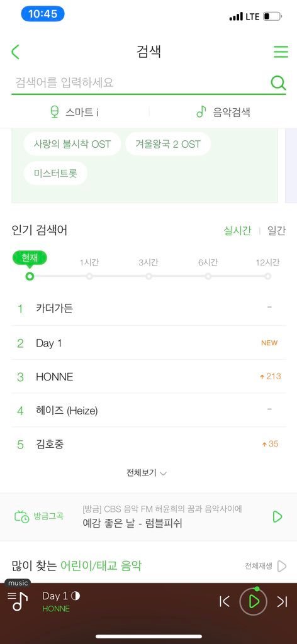Select 실시간 popular search mode
297x644 pixels.
click(x=237, y=230)
